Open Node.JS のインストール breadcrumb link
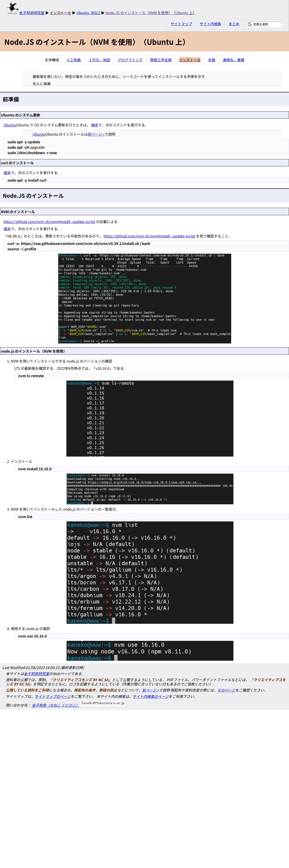Image resolution: width=289 pixels, height=868 pixels. 151,13
